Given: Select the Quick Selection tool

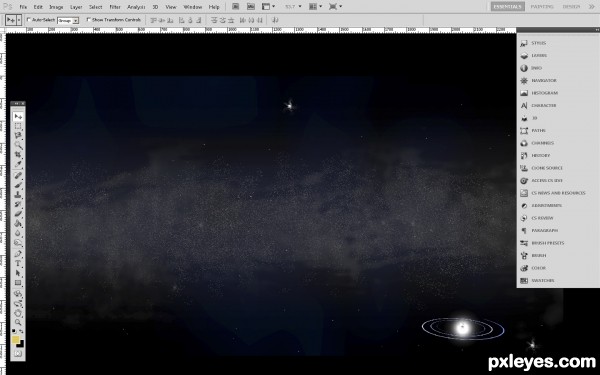Looking at the screenshot, I should point(18,145).
